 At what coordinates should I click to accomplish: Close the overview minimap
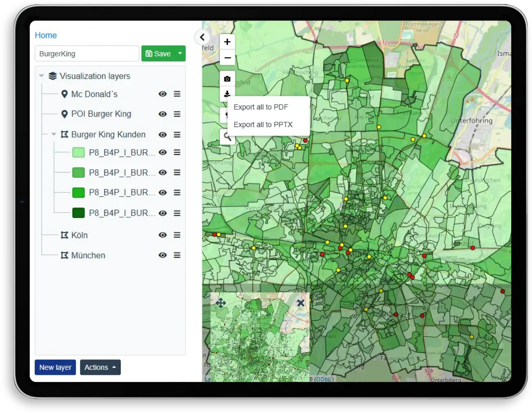coord(300,303)
